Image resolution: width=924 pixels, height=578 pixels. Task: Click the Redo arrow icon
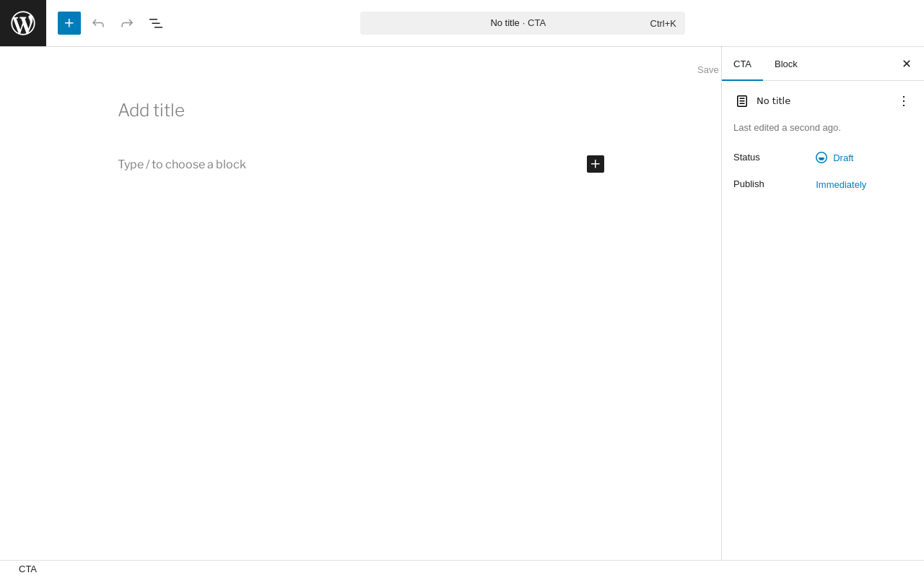click(x=127, y=23)
